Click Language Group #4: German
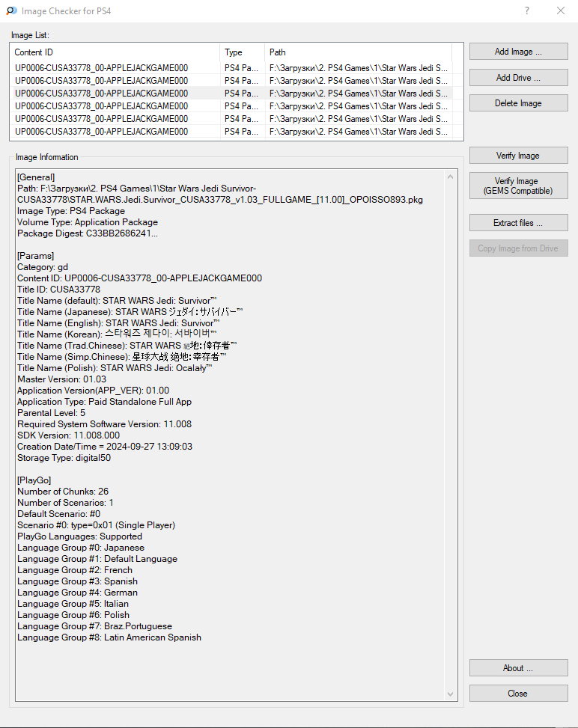 [77, 593]
